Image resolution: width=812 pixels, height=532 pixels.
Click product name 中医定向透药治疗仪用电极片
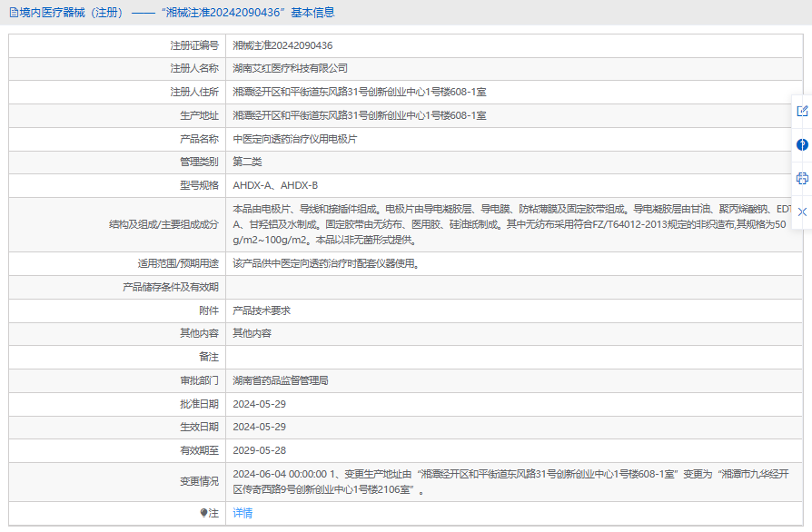294,139
